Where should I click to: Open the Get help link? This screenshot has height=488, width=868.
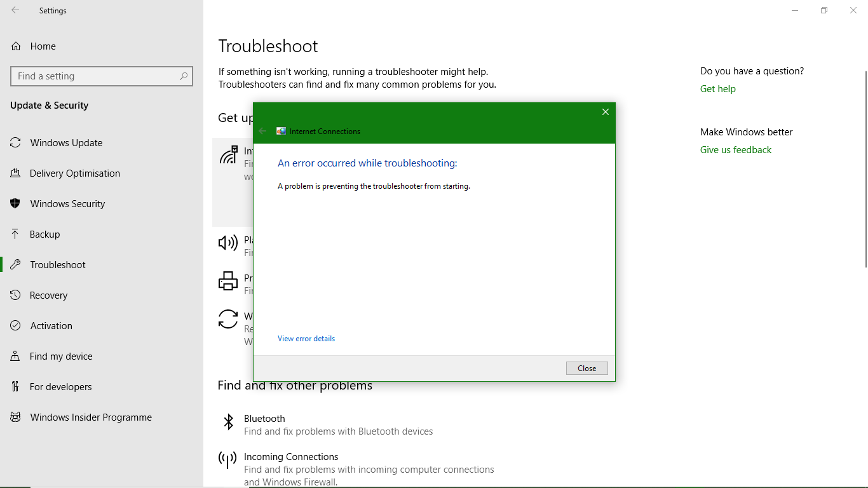pos(718,89)
